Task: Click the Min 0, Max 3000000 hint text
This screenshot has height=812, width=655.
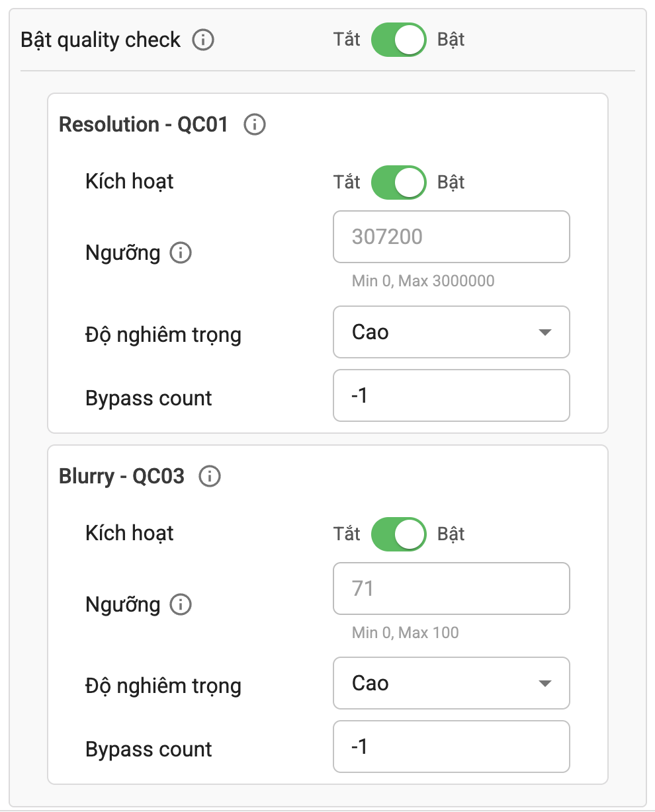Action: coord(423,281)
